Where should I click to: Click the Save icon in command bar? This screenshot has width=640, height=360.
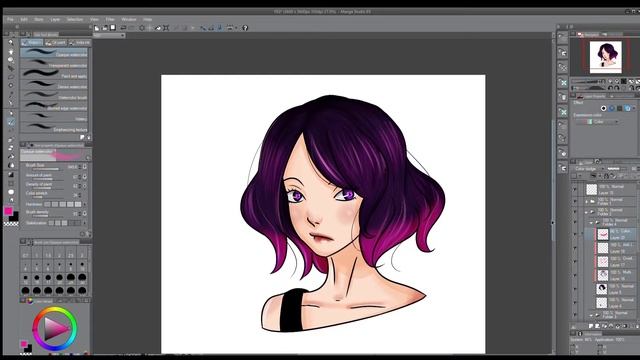[113, 28]
